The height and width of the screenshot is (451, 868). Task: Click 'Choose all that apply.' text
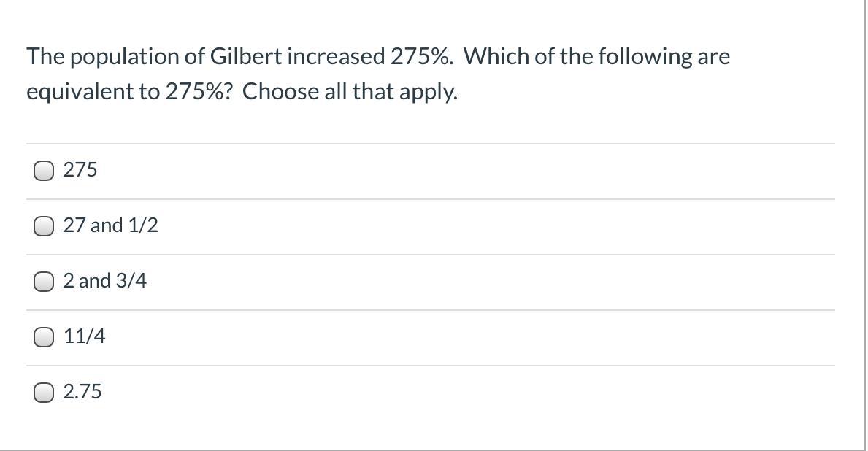(x=350, y=92)
